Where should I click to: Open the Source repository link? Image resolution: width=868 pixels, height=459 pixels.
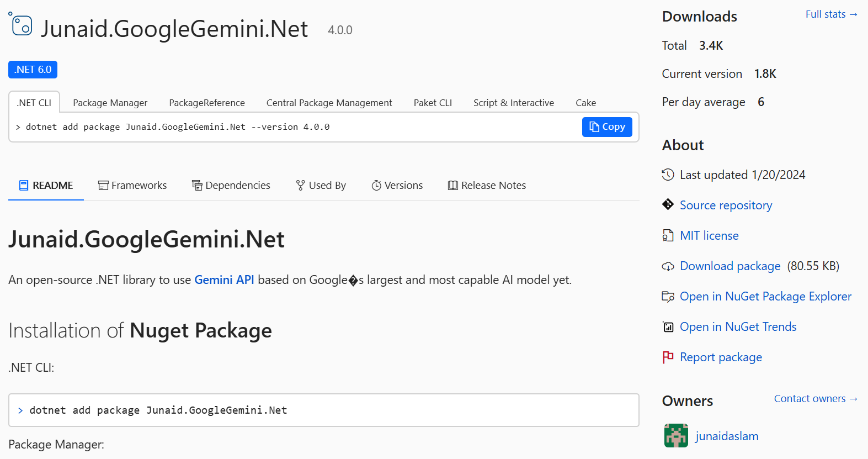(726, 205)
